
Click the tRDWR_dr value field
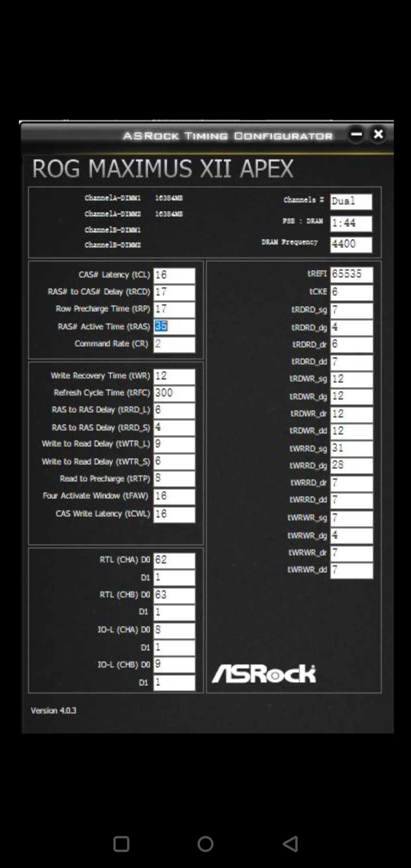(352, 414)
